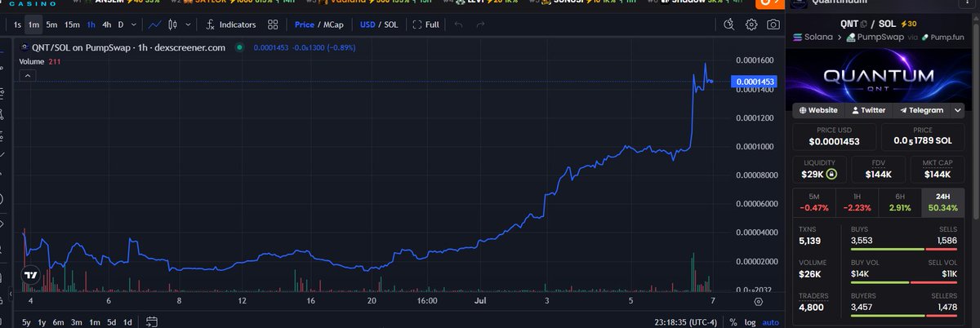Toggle auto scale mode
This screenshot has width=980, height=328.
pos(770,321)
